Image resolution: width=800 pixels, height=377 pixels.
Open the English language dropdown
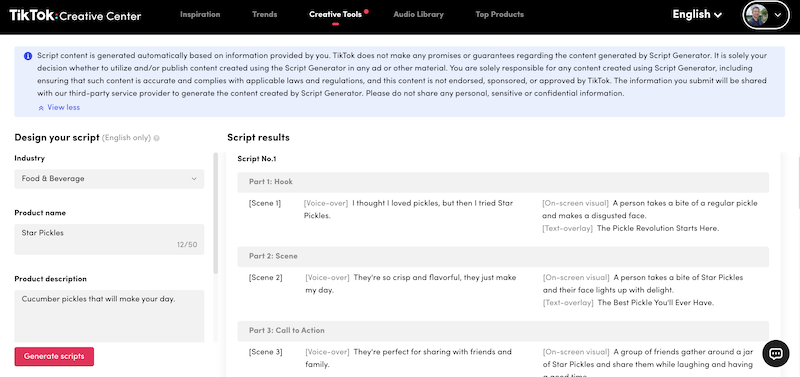pos(697,14)
